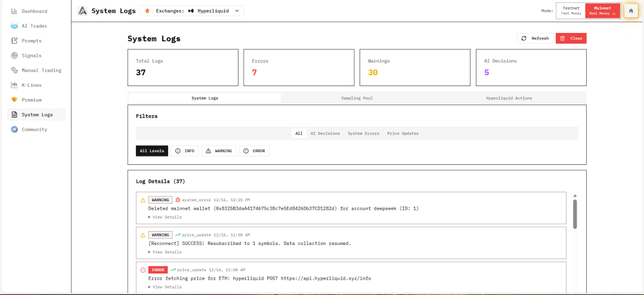Viewport: 644px width, 295px height.
Task: Open the Exchanges Hyperliquid dropdown
Action: tap(192, 11)
